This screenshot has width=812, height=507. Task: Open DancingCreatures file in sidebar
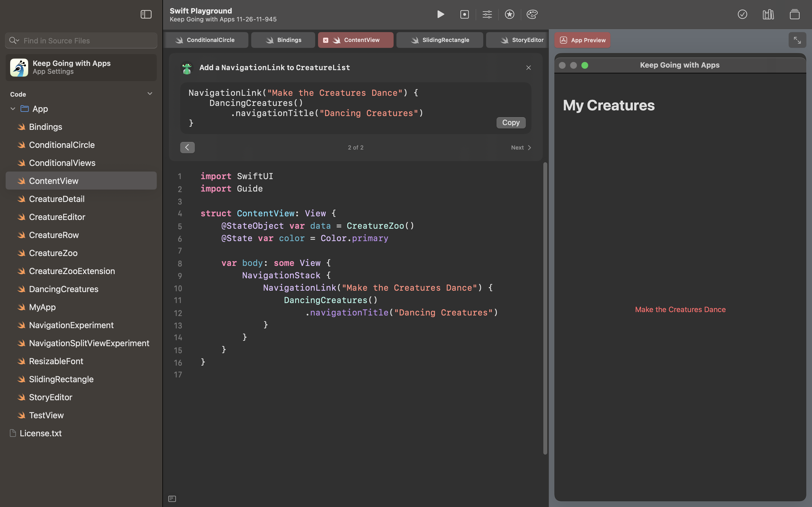[63, 289]
